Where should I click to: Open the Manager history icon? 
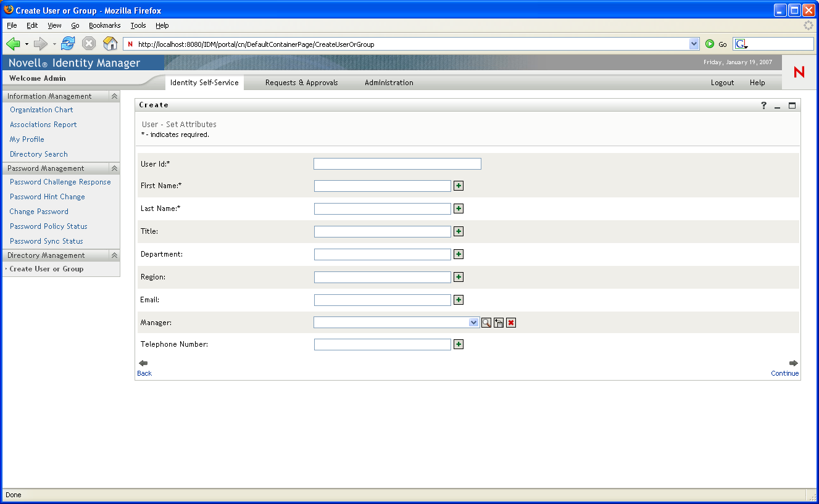coord(499,323)
